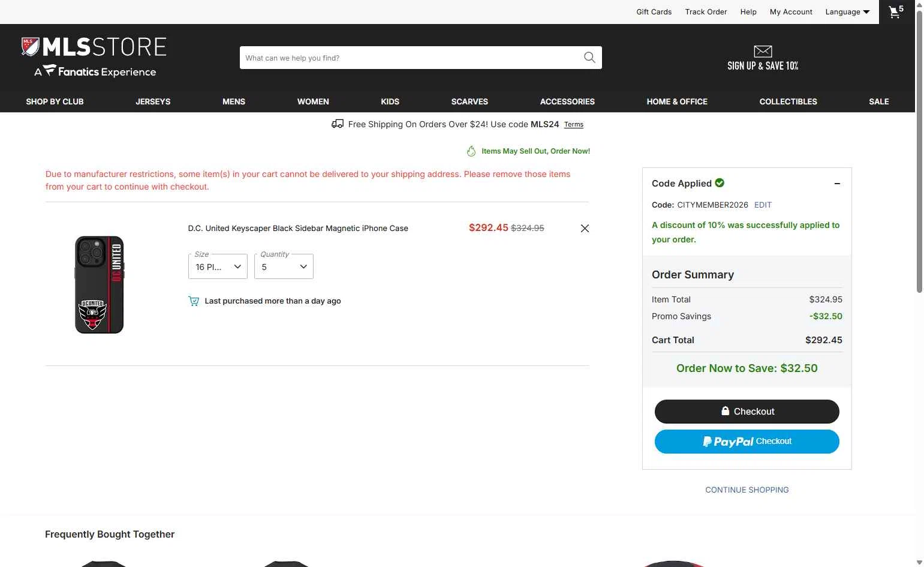
Task: Click the envelope Sign Up & Save icon
Action: coord(763,52)
